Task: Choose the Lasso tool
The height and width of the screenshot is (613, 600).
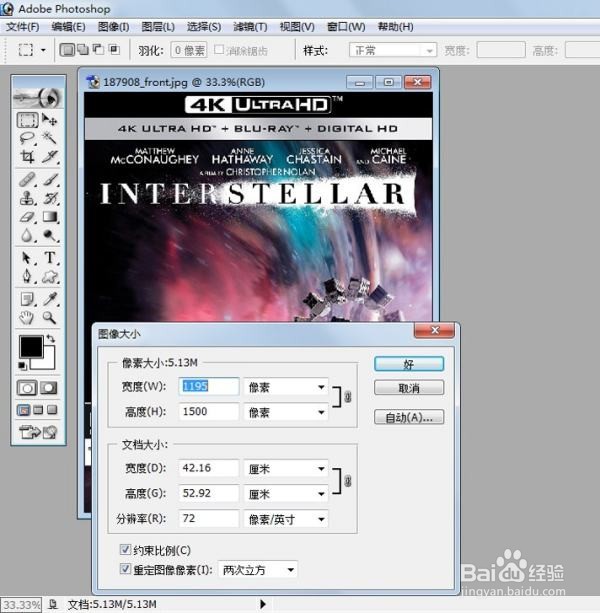Action: point(27,138)
